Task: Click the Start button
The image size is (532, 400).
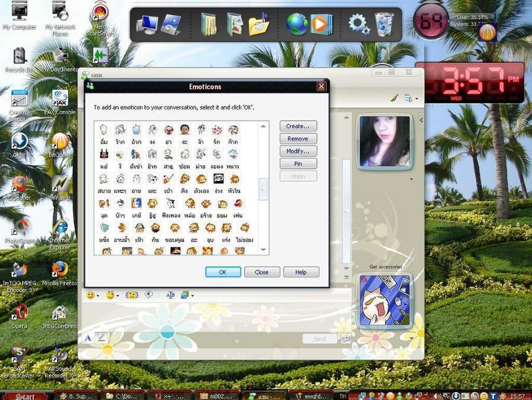Action: click(25, 396)
